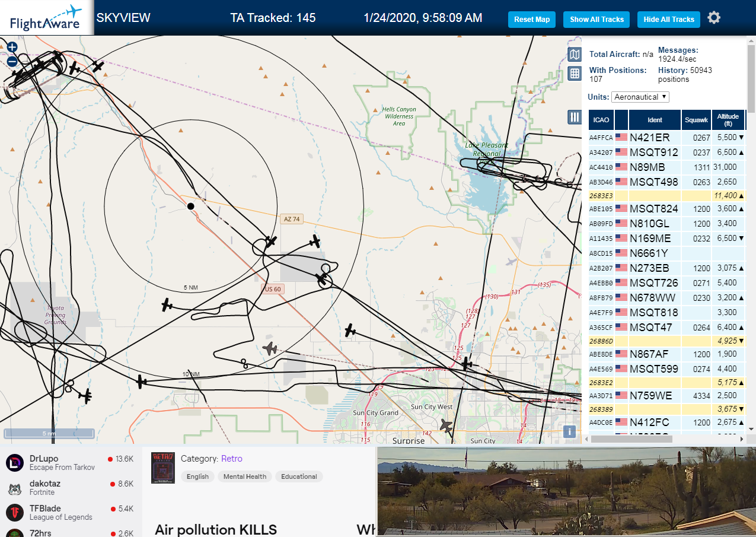Image resolution: width=756 pixels, height=537 pixels.
Task: Select the N89MB aircraft row
Action: (x=666, y=167)
